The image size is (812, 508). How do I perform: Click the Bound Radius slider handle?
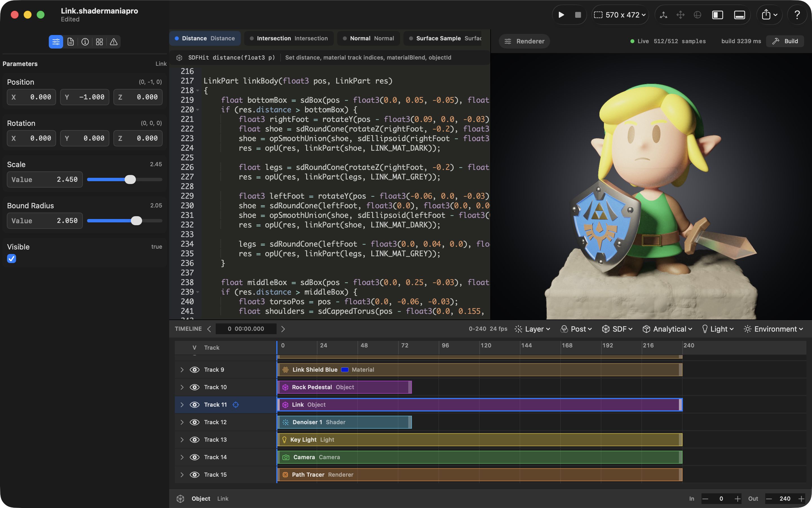click(136, 221)
